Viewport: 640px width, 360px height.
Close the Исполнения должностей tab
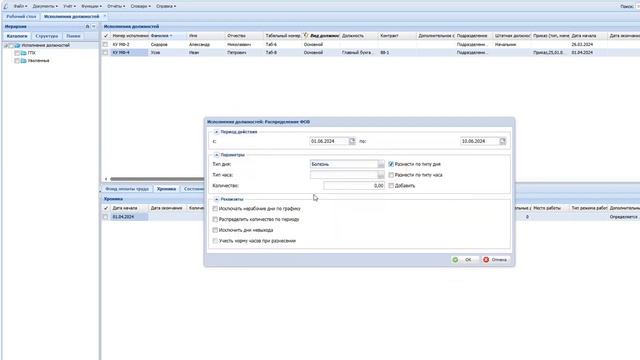pyautogui.click(x=104, y=17)
